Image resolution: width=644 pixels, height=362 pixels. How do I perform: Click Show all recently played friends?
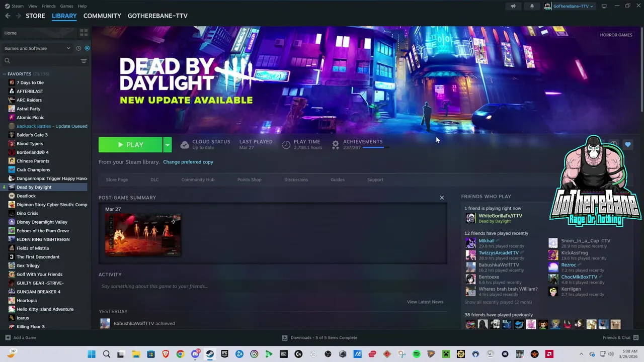point(498,302)
